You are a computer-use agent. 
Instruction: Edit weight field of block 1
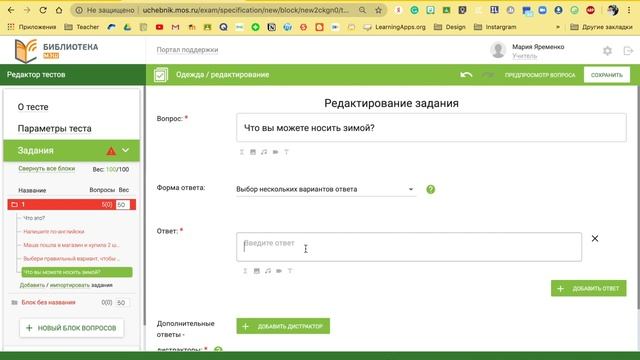[x=122, y=204]
